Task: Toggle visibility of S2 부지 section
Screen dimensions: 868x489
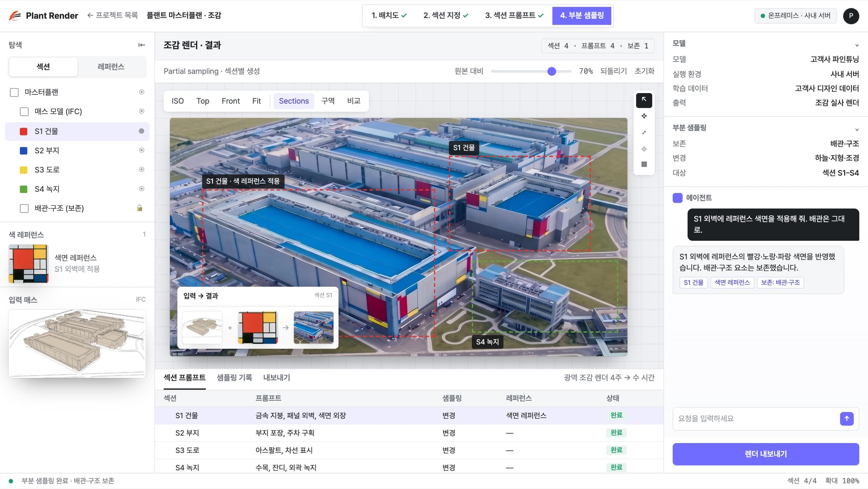Action: [x=141, y=150]
